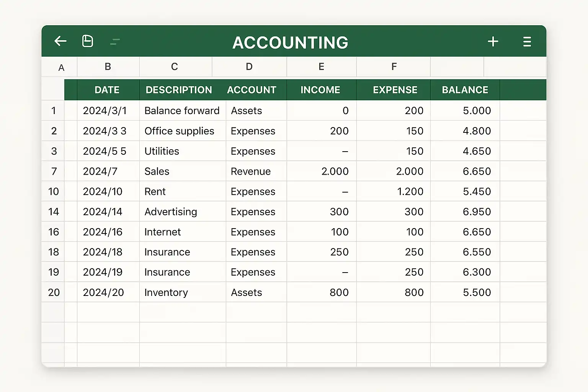The height and width of the screenshot is (392, 588).
Task: Click the Inventory description cell
Action: [183, 292]
